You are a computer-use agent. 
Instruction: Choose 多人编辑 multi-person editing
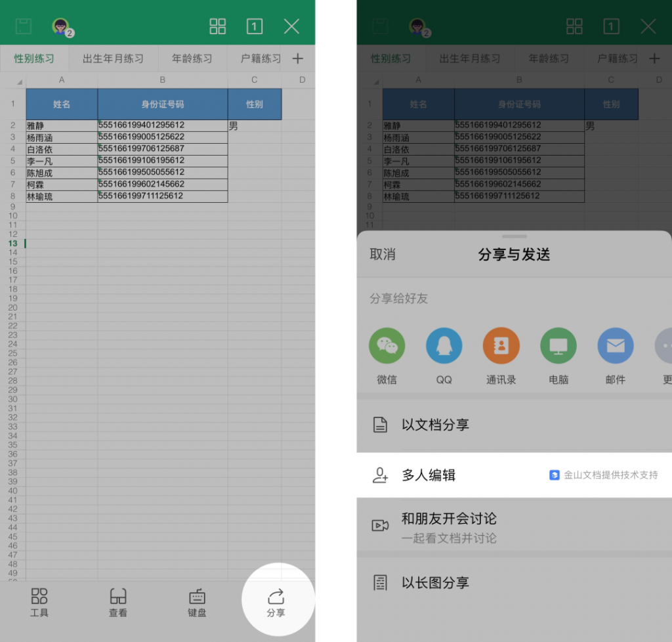coord(514,475)
